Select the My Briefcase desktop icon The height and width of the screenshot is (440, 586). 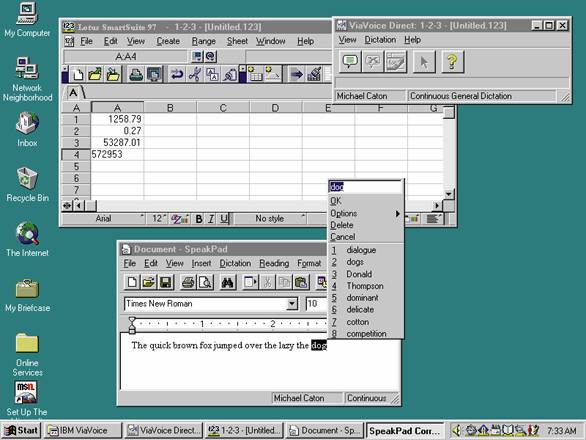(x=27, y=289)
